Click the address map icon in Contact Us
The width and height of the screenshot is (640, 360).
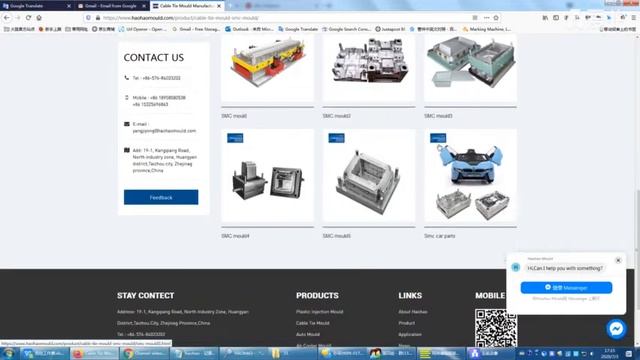click(x=127, y=150)
